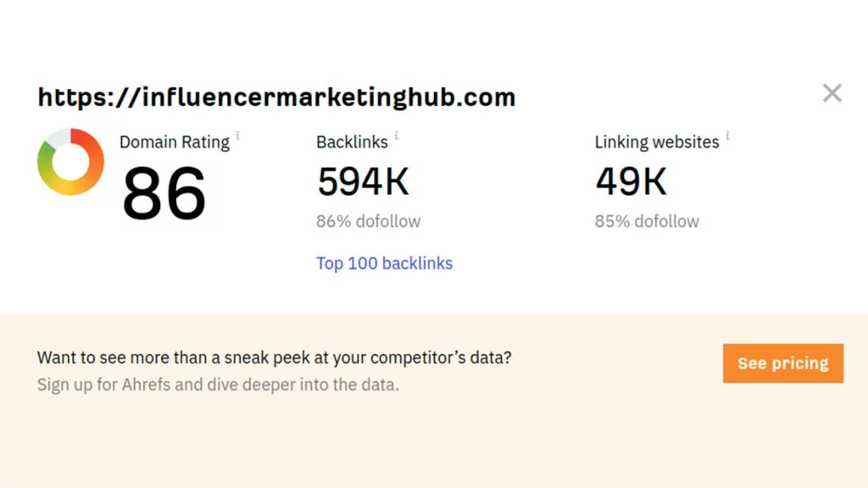Viewport: 868px width, 488px height.
Task: Click the 49K linking websites count
Action: [631, 181]
